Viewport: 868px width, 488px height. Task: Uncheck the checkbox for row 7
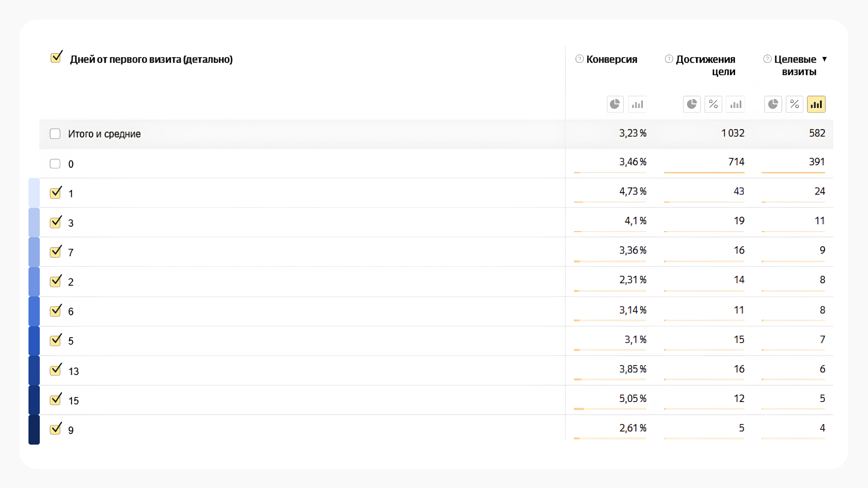[x=56, y=252]
